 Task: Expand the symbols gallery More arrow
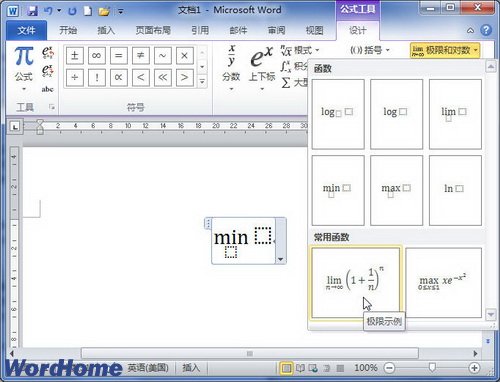coord(202,81)
